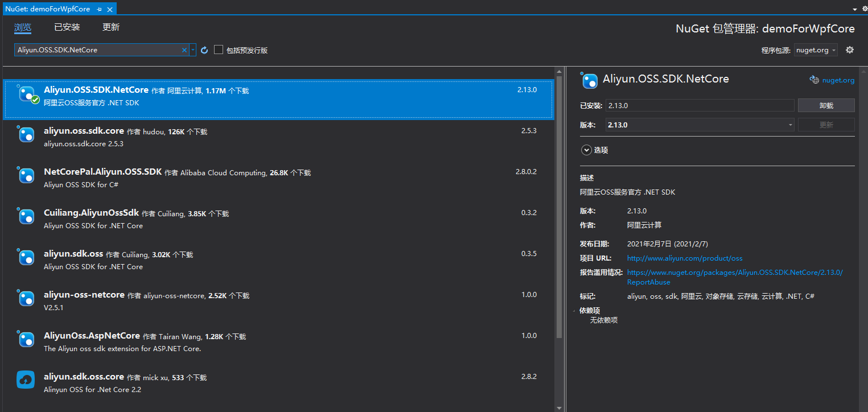This screenshot has height=412, width=868.
Task: Select the AliyunOss.AspNetCore package title
Action: pyautogui.click(x=92, y=336)
